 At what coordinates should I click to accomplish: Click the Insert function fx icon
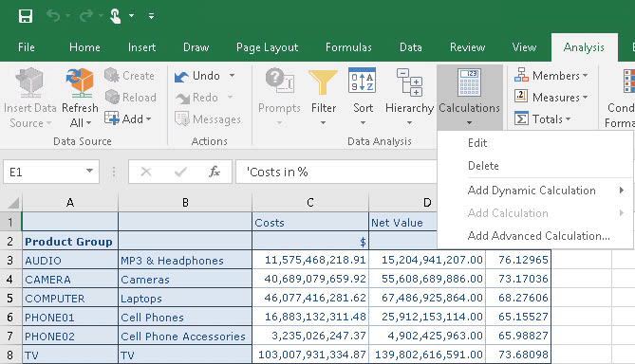215,172
